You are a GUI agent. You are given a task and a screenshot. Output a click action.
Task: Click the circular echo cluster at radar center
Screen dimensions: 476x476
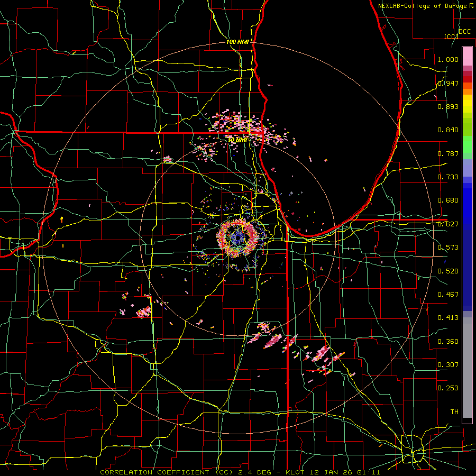click(x=239, y=239)
